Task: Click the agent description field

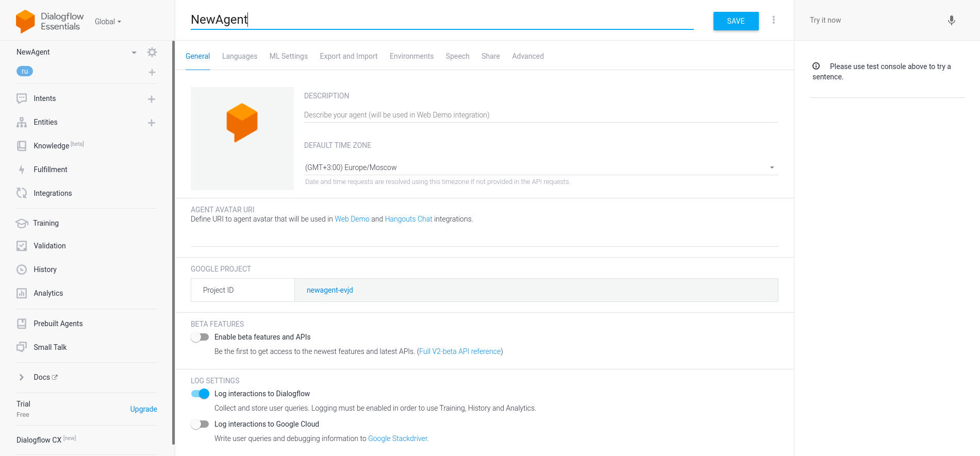Action: (541, 115)
